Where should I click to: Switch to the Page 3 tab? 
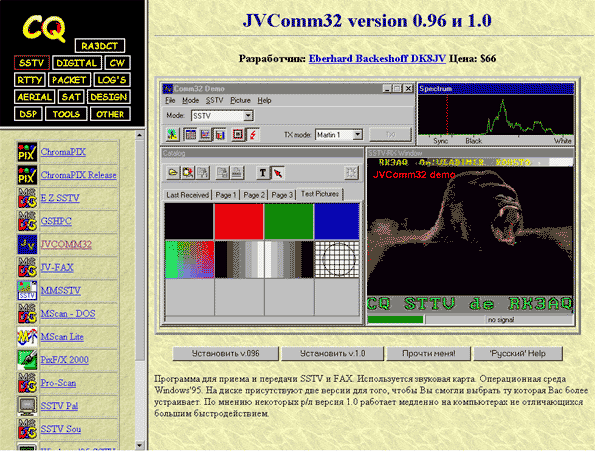tap(282, 195)
